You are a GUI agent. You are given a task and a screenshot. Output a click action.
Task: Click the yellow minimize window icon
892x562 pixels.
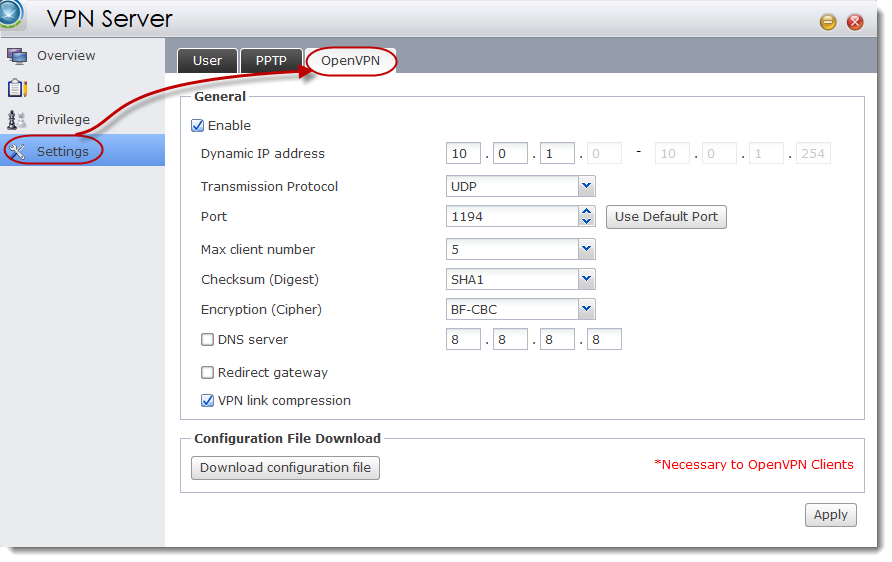coord(828,22)
